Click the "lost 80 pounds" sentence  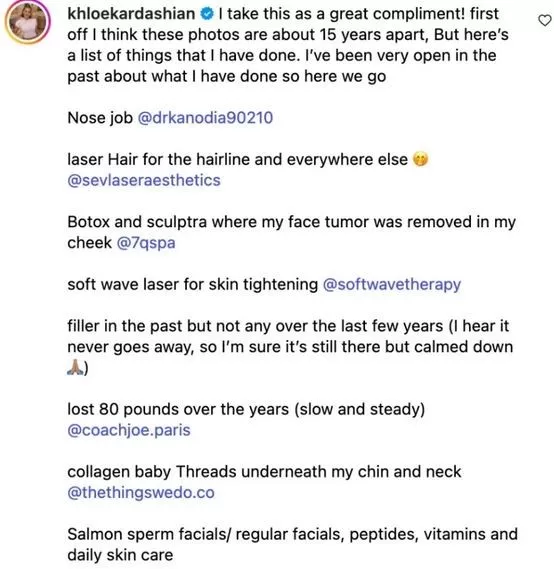[246, 409]
